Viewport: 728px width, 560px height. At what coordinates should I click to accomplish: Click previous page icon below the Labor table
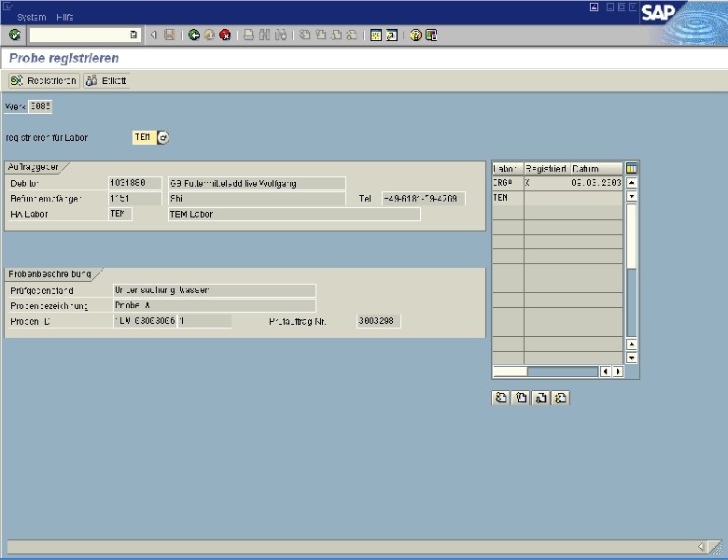(521, 398)
